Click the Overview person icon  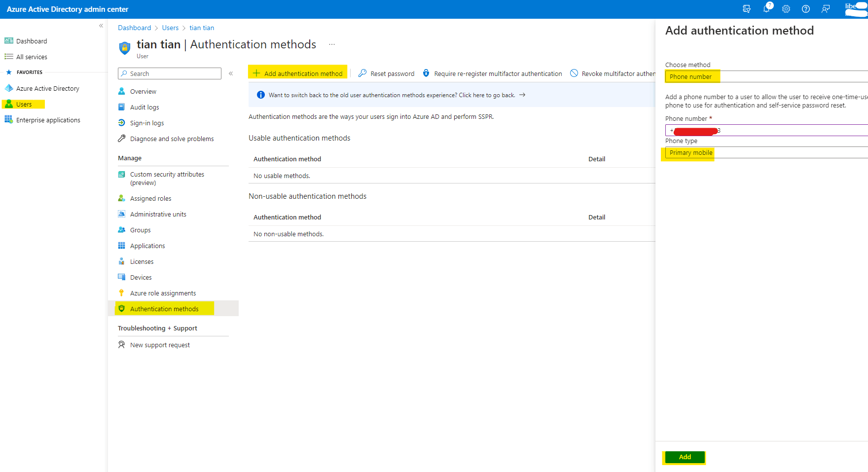click(122, 91)
